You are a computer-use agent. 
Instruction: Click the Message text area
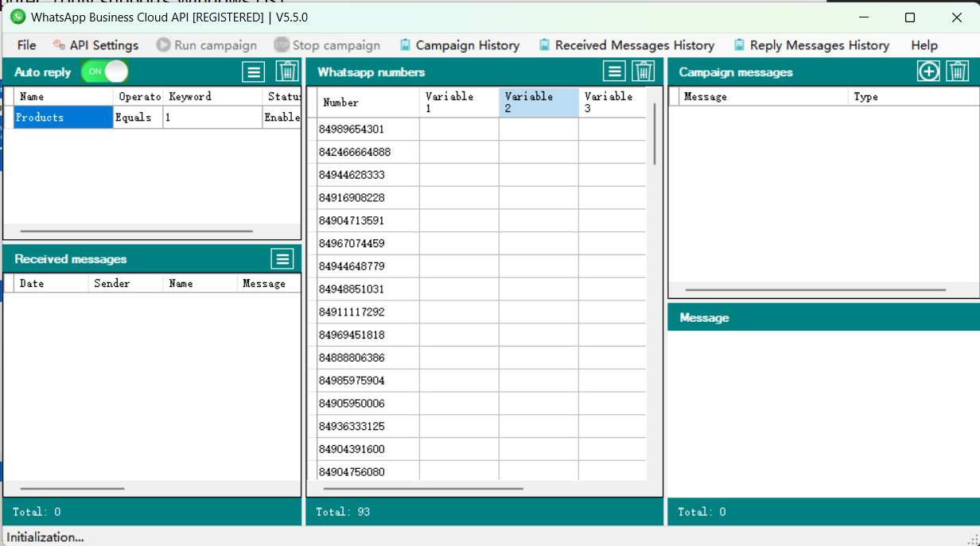(x=823, y=413)
